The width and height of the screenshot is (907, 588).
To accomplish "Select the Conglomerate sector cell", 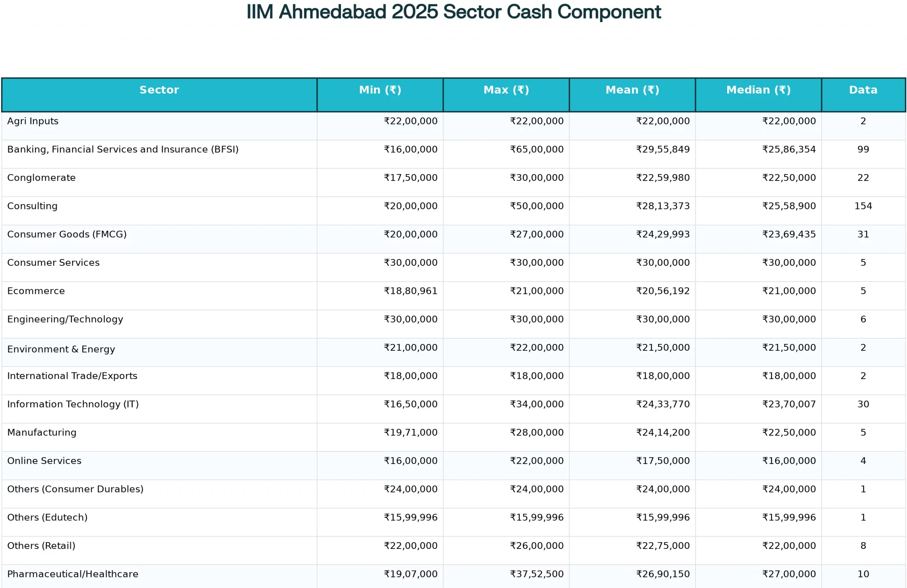I will pyautogui.click(x=41, y=178).
